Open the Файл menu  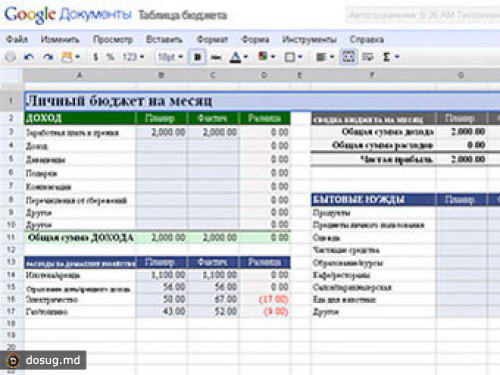pyautogui.click(x=17, y=39)
